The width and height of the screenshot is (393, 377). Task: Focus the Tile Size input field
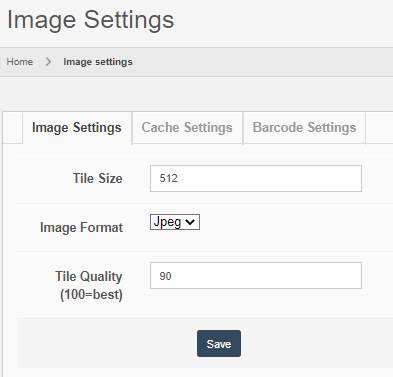coord(256,178)
